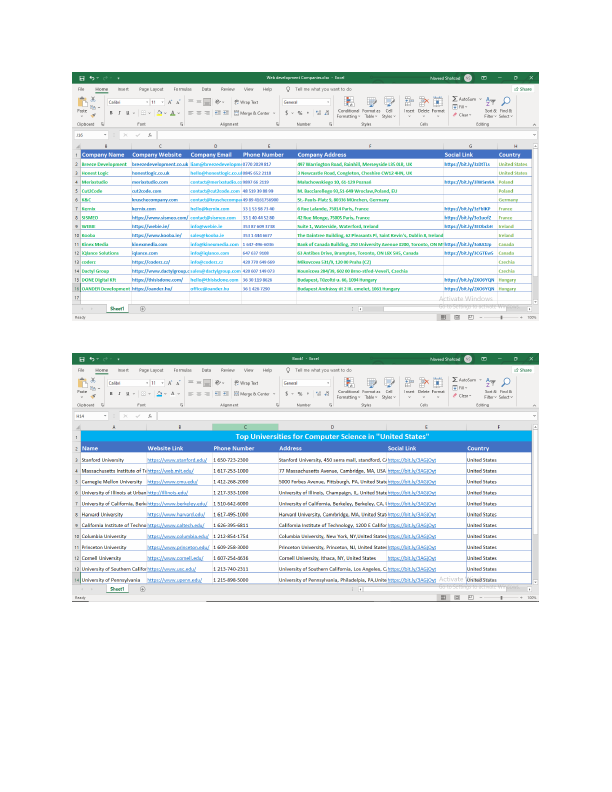Image resolution: width=612 pixels, height=792 pixels.
Task: Open font size dropdown in Web development Companies window
Action: pyautogui.click(x=162, y=102)
